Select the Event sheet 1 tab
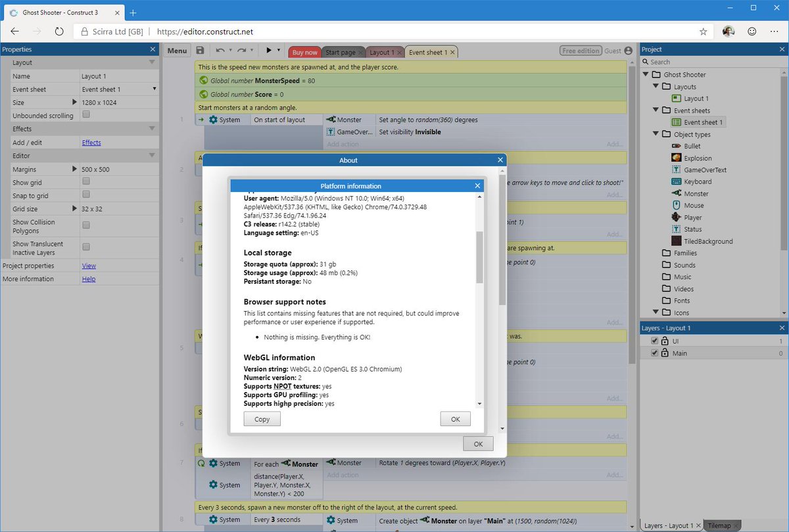This screenshot has height=532, width=789. pos(431,53)
